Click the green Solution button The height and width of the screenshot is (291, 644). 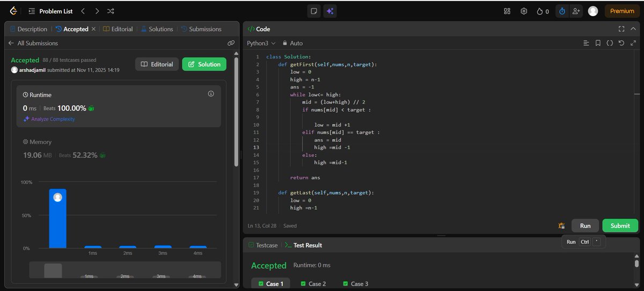pos(204,64)
